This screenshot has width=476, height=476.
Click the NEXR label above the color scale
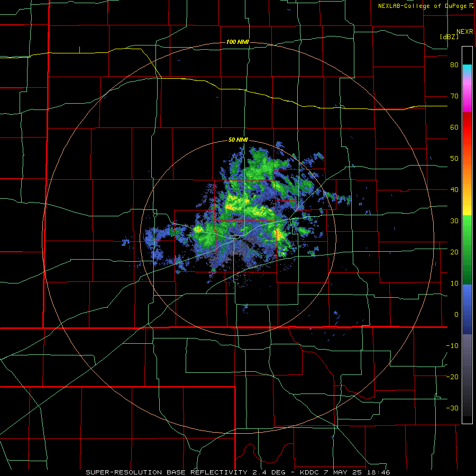pos(465,32)
